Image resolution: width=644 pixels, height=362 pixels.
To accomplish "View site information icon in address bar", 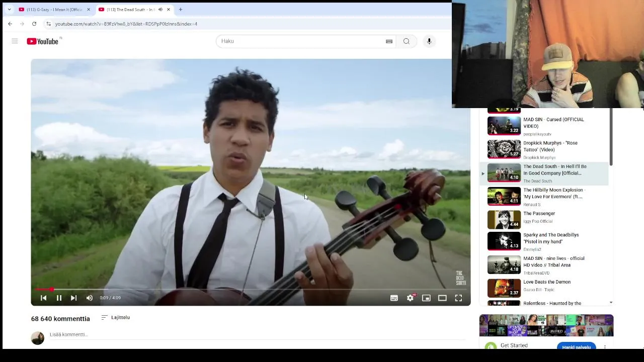I will point(48,24).
